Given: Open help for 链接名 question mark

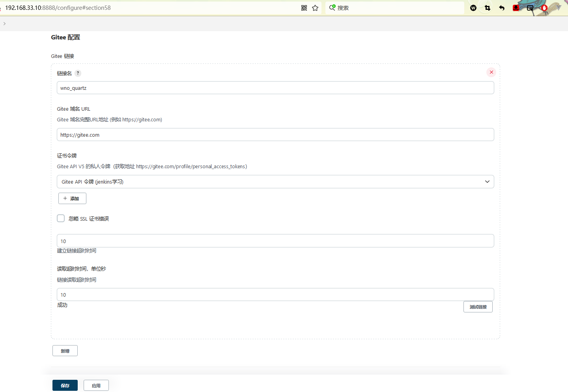Looking at the screenshot, I should pos(78,73).
